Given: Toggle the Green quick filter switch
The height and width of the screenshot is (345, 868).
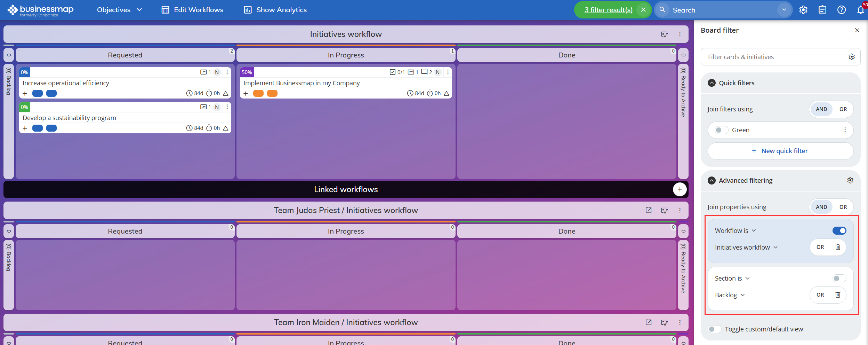Looking at the screenshot, I should click(721, 130).
